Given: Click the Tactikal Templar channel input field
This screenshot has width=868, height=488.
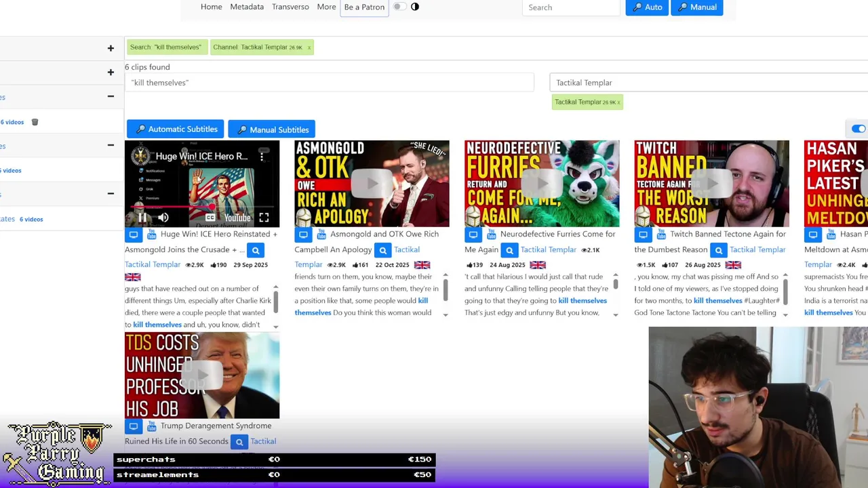Looking at the screenshot, I should tap(709, 83).
